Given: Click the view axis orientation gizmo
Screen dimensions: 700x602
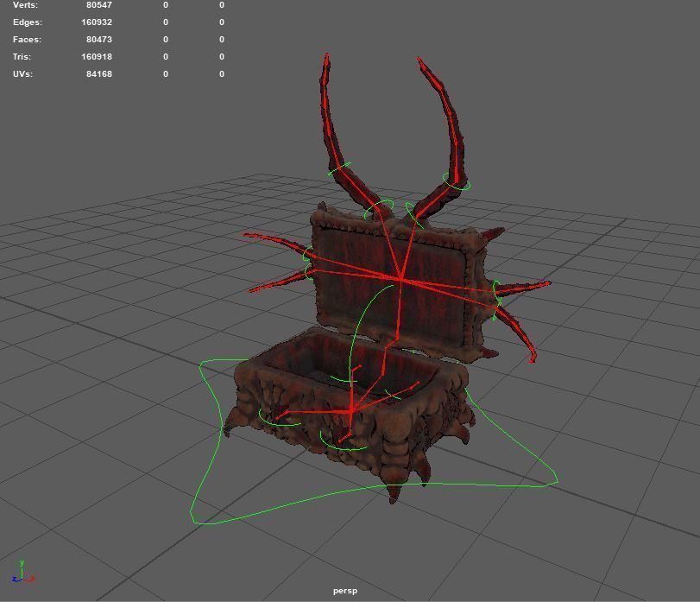Looking at the screenshot, I should point(23,573).
